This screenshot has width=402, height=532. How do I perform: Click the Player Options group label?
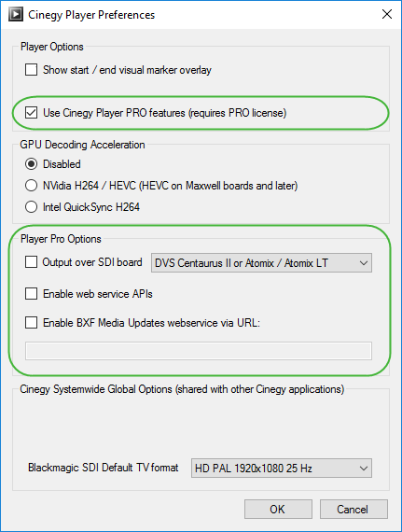pyautogui.click(x=52, y=47)
